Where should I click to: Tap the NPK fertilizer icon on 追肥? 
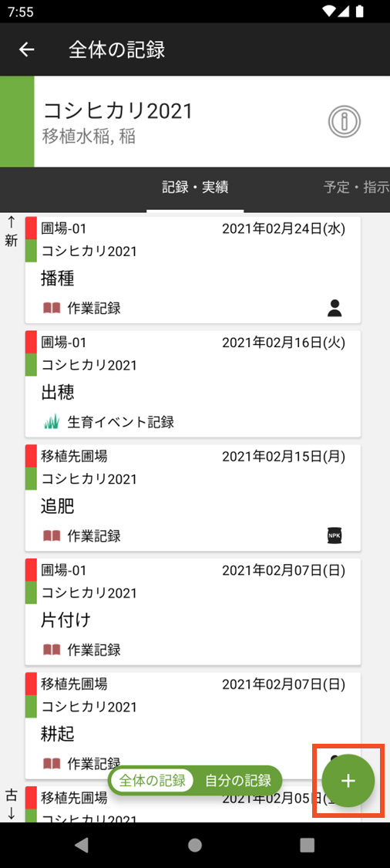point(335,536)
